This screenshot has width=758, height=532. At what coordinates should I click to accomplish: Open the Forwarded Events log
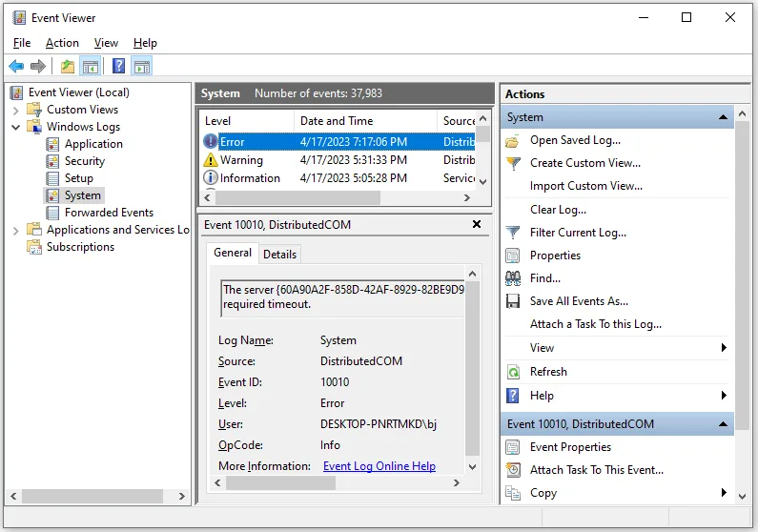point(109,213)
